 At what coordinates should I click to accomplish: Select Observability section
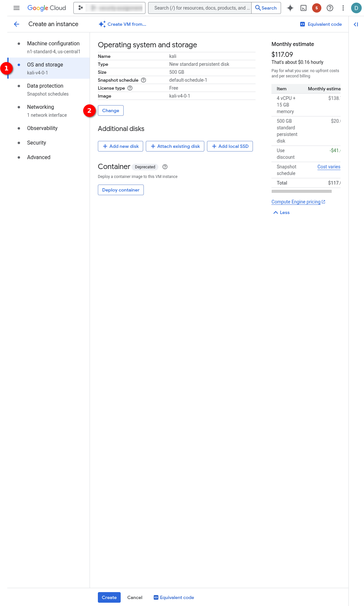coord(49,128)
